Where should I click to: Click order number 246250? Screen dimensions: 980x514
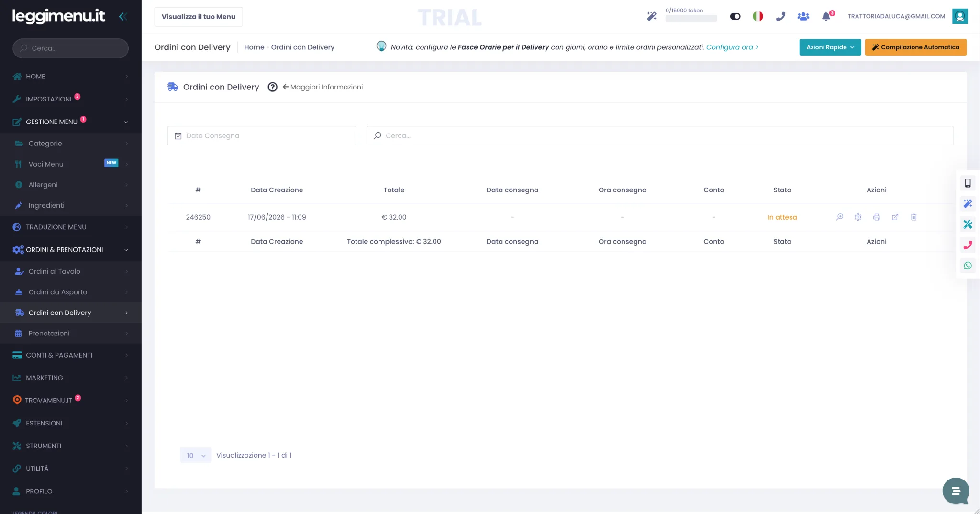click(198, 217)
